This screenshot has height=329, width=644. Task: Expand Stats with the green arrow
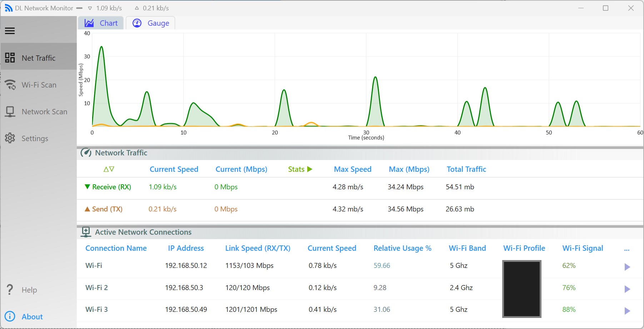pos(310,169)
